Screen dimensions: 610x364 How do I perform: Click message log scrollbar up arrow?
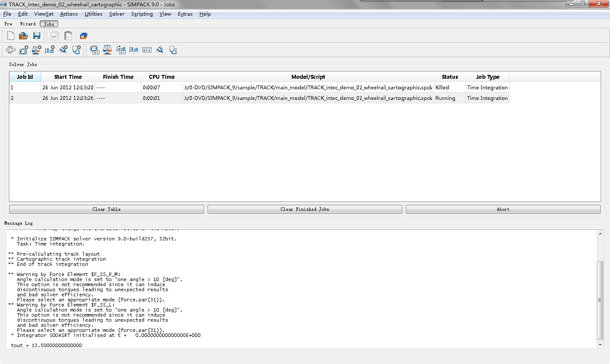click(600, 234)
